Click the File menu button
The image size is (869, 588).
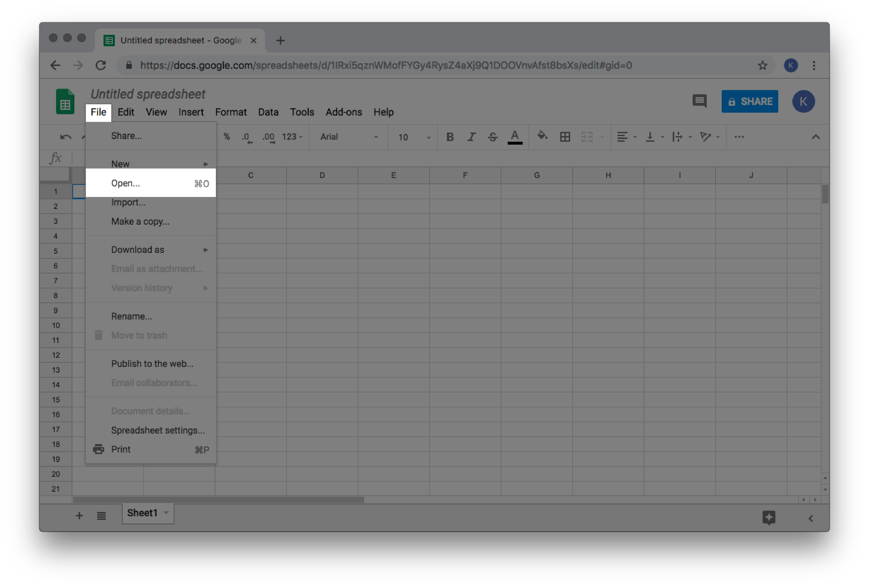[98, 113]
